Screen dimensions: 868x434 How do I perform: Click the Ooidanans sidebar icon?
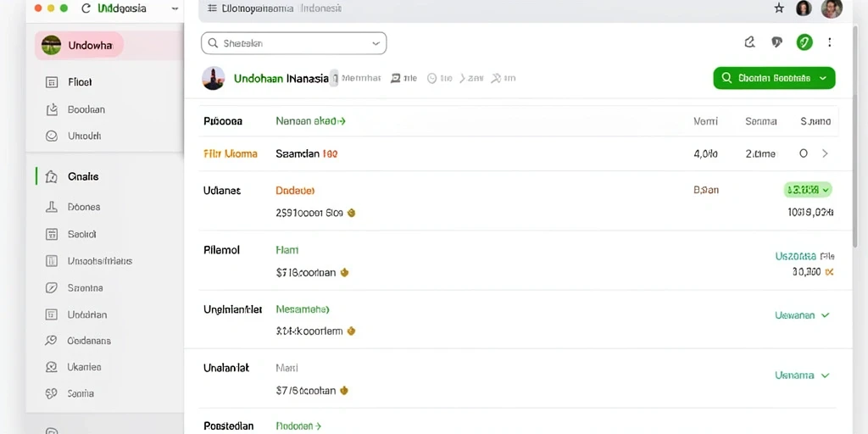click(x=52, y=341)
